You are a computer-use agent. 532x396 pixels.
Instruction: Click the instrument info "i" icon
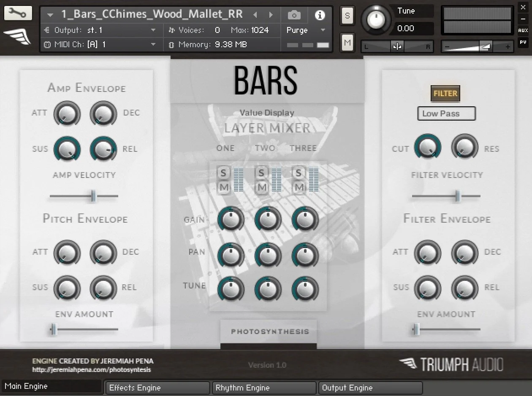tap(320, 15)
